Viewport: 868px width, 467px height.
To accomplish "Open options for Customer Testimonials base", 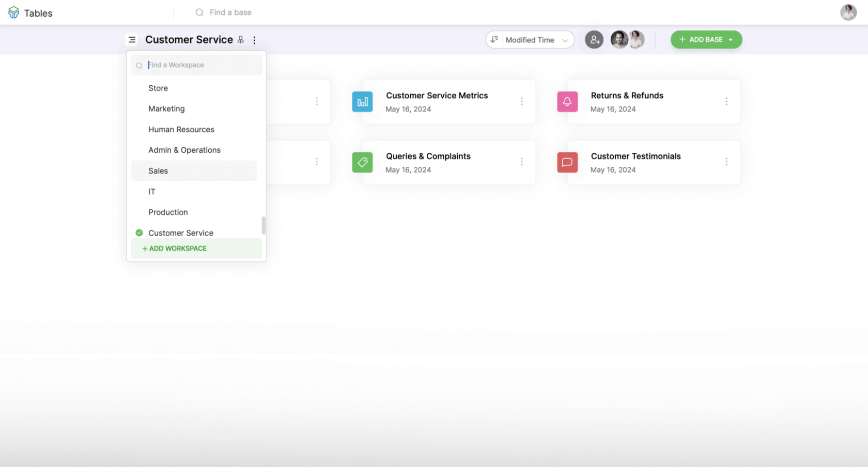I will 726,162.
